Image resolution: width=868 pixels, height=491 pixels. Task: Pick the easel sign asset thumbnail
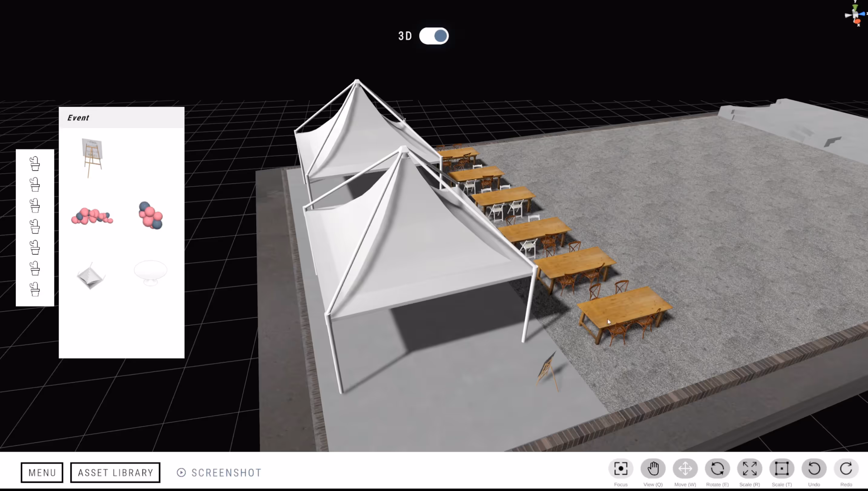point(92,157)
